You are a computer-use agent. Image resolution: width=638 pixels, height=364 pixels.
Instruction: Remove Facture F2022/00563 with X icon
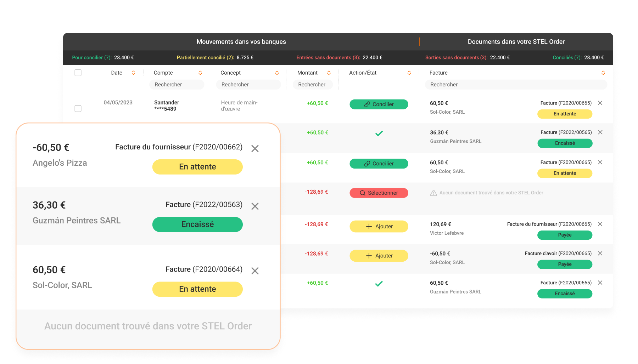point(255,206)
